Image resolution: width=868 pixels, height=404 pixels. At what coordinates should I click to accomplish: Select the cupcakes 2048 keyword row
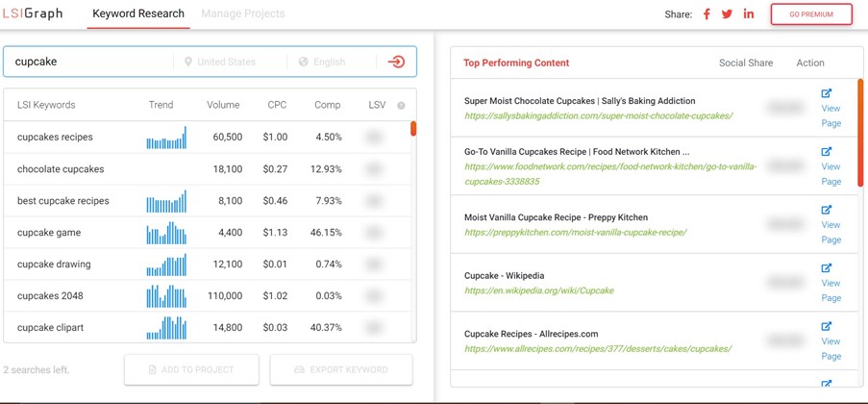[x=50, y=296]
